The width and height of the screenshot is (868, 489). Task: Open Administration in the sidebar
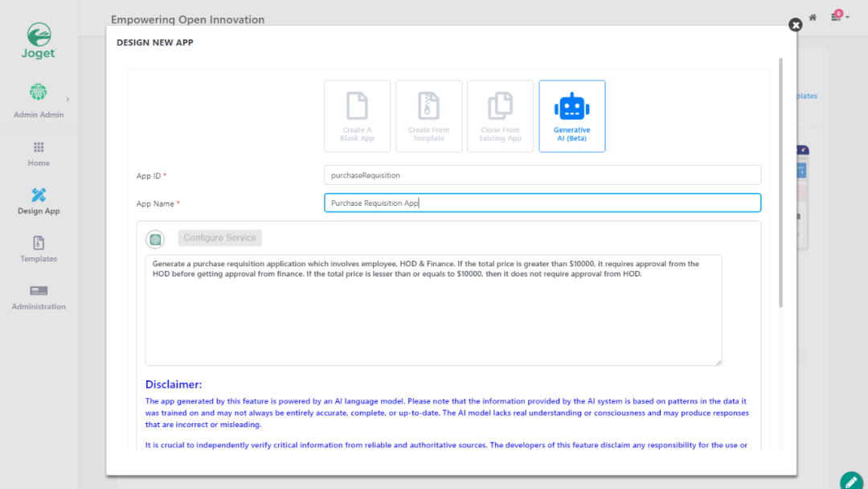point(39,298)
